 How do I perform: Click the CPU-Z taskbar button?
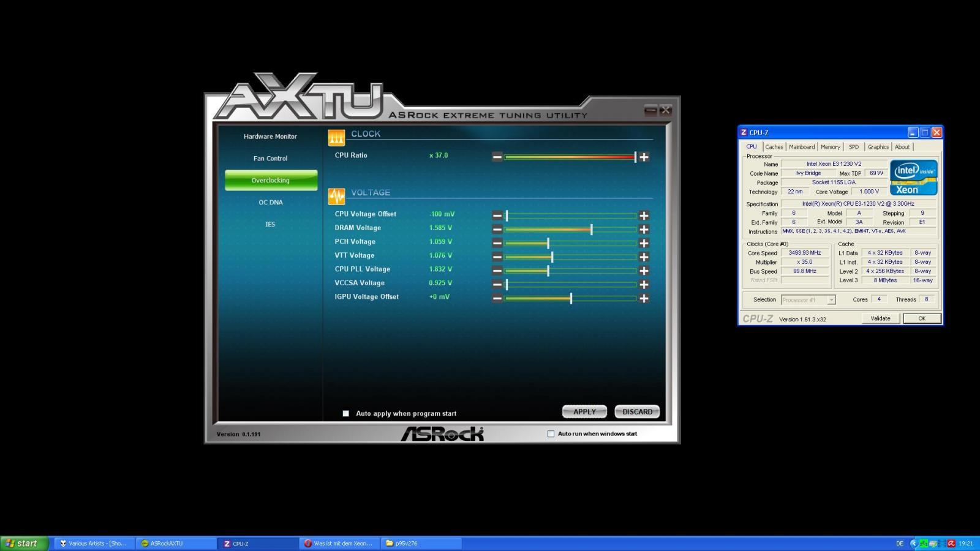pyautogui.click(x=258, y=543)
